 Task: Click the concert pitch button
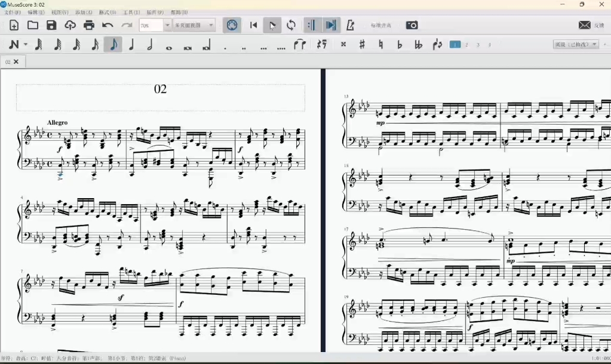380,25
